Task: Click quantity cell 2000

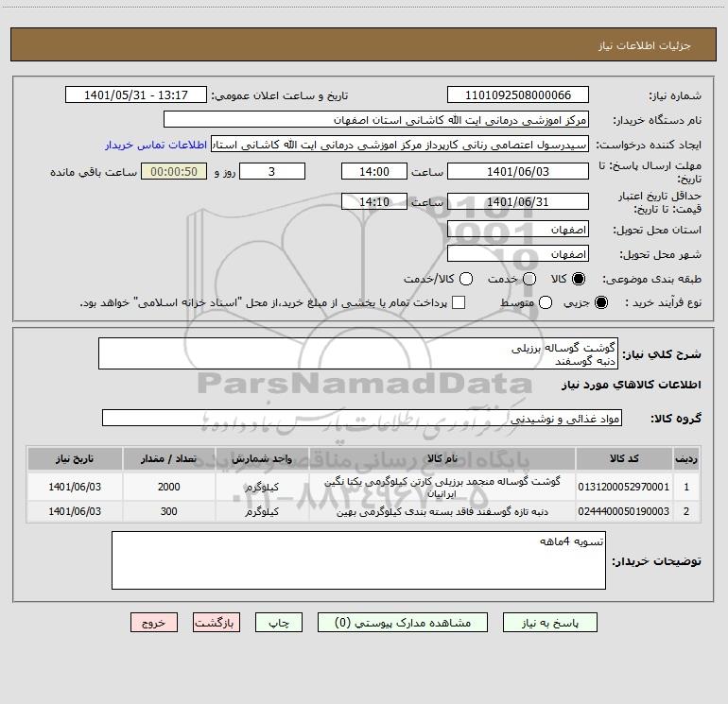Action: [168, 487]
